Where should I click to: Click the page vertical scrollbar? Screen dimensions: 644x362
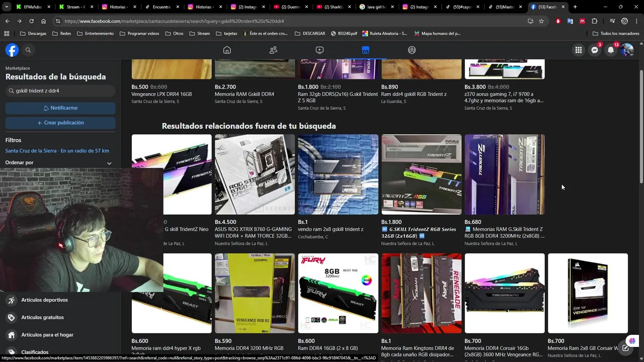pyautogui.click(x=641, y=126)
